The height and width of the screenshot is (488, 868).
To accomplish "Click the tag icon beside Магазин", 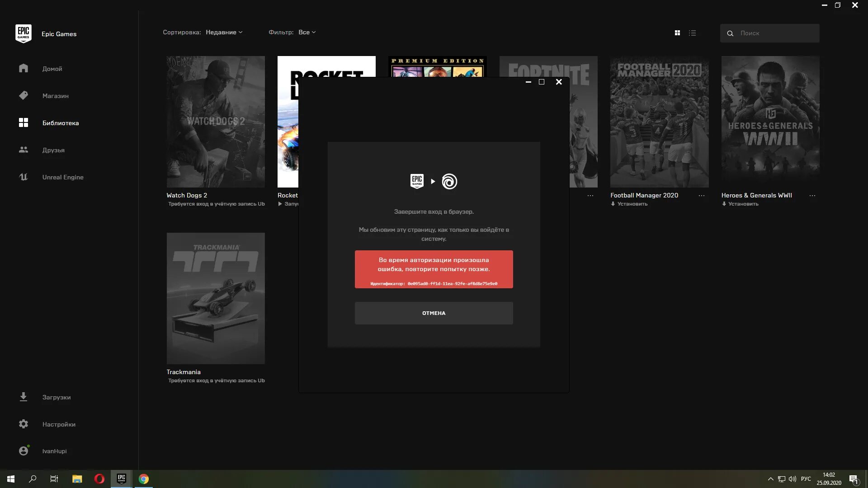I will click(24, 95).
